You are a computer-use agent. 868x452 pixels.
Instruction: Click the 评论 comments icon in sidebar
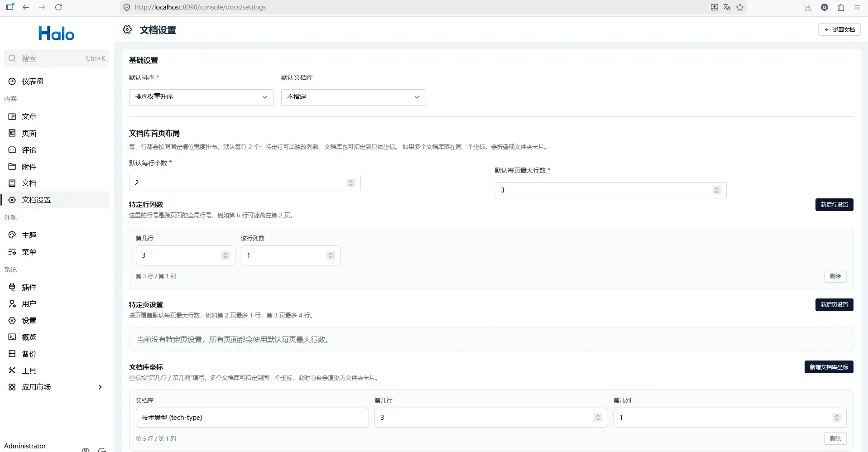click(12, 150)
